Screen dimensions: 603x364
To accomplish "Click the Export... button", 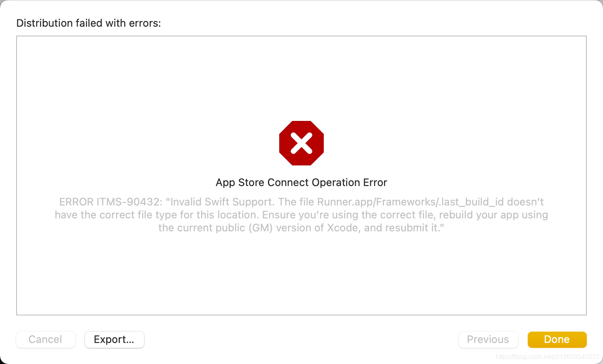I will tap(114, 339).
